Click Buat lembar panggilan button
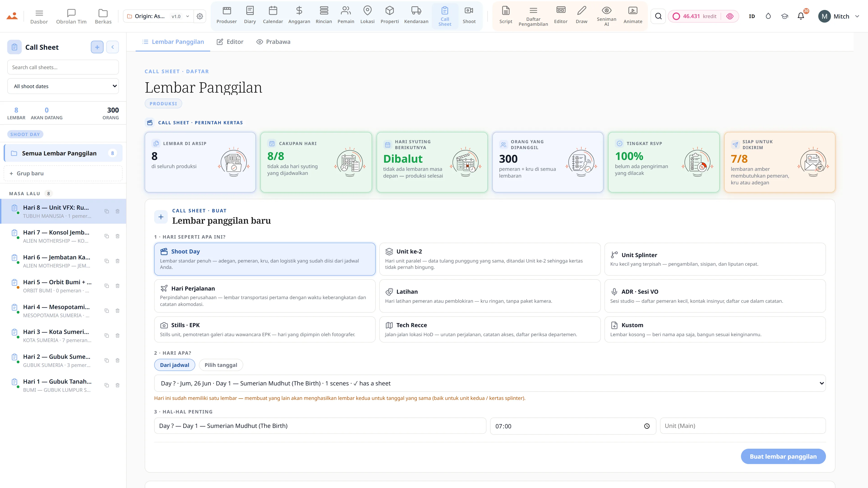 click(x=783, y=456)
